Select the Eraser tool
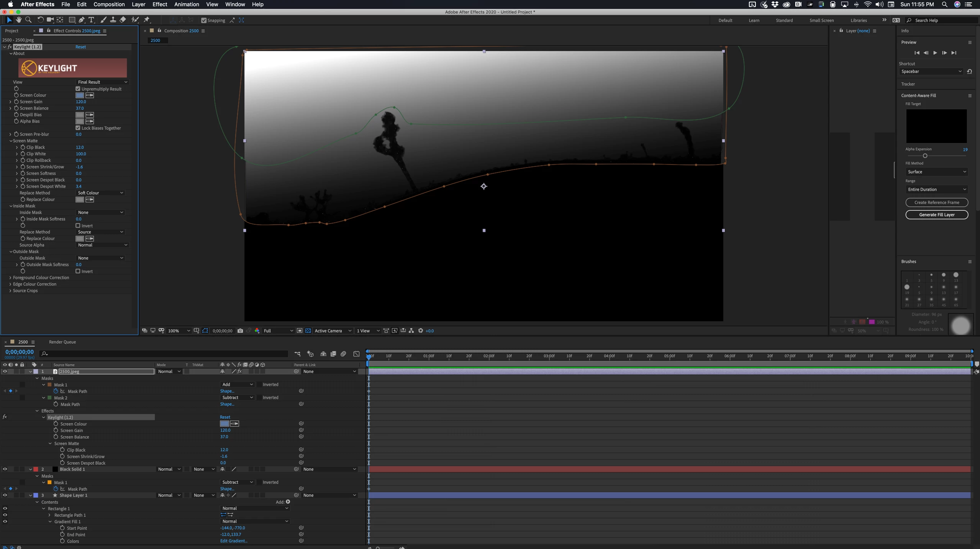Image resolution: width=980 pixels, height=549 pixels. (x=123, y=20)
